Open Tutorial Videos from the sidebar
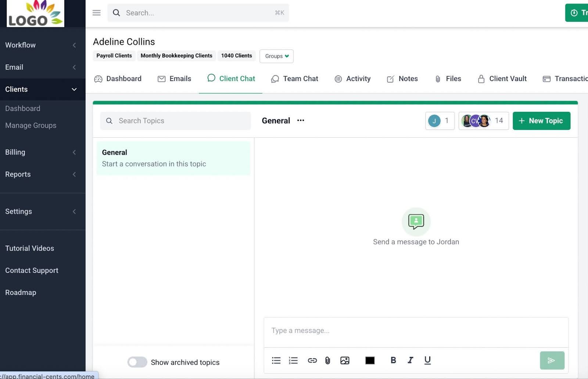 pyautogui.click(x=29, y=248)
